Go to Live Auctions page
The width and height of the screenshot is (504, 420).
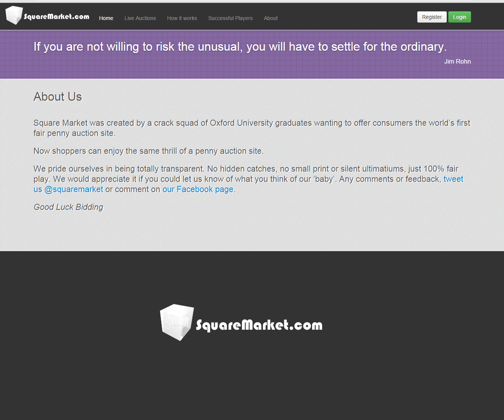140,18
